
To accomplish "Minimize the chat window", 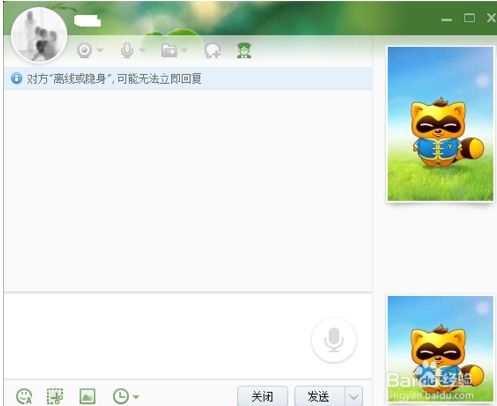I will click(x=447, y=19).
